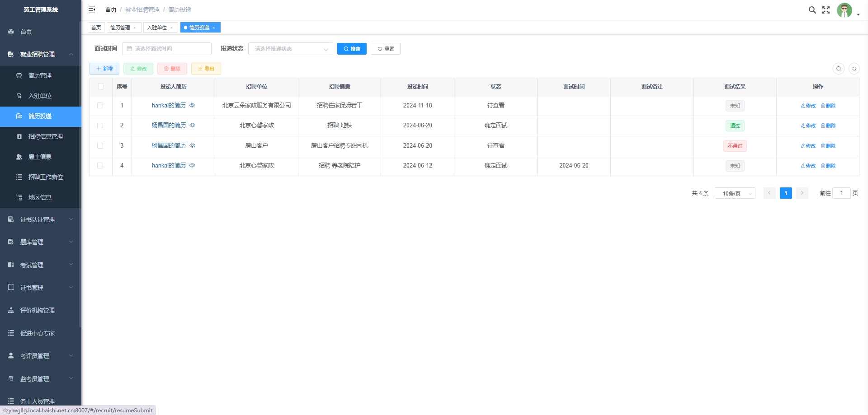Expand 考试管理 sidebar menu

pyautogui.click(x=41, y=265)
